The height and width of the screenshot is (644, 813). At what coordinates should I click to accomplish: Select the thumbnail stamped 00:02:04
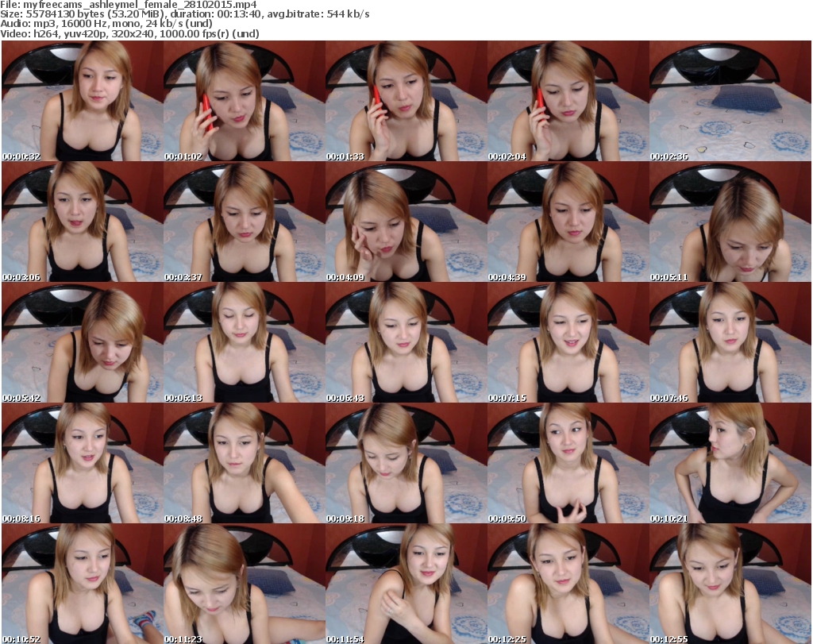568,101
